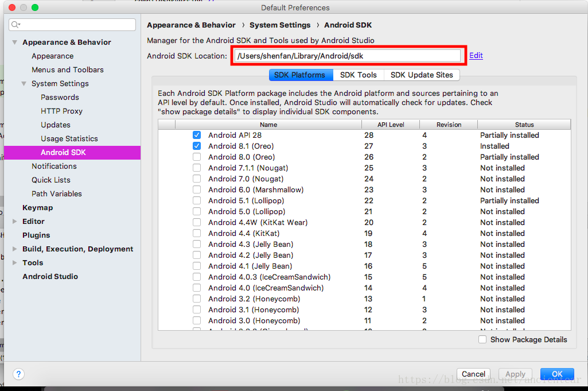The height and width of the screenshot is (391, 588).
Task: Select Menus and Toolbars settings
Action: 68,70
